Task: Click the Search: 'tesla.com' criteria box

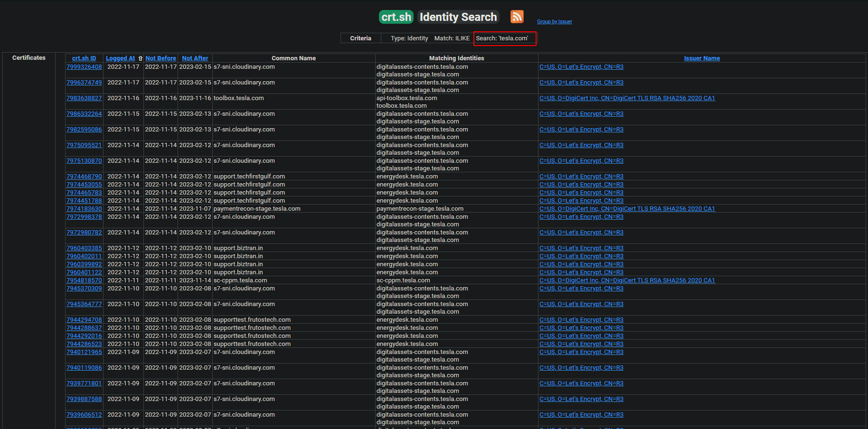Action: click(505, 38)
